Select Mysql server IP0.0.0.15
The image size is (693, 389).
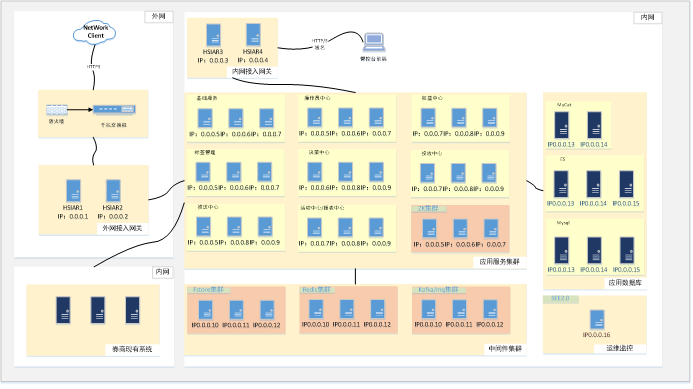pos(627,250)
